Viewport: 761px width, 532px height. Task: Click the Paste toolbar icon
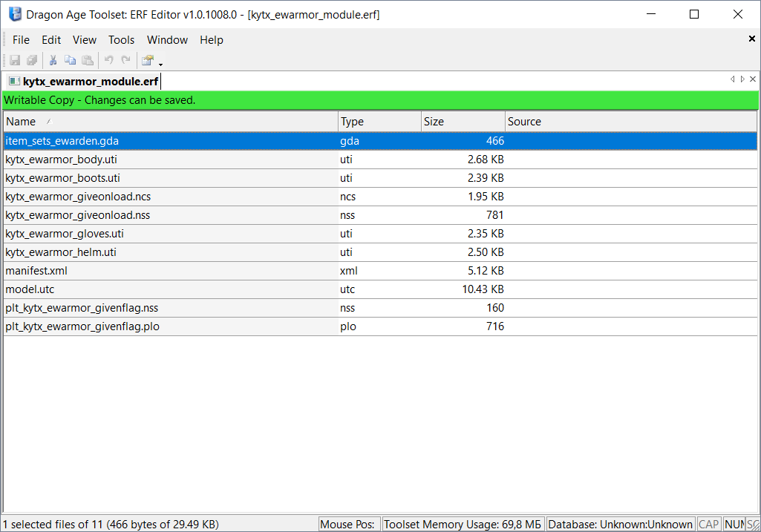88,60
